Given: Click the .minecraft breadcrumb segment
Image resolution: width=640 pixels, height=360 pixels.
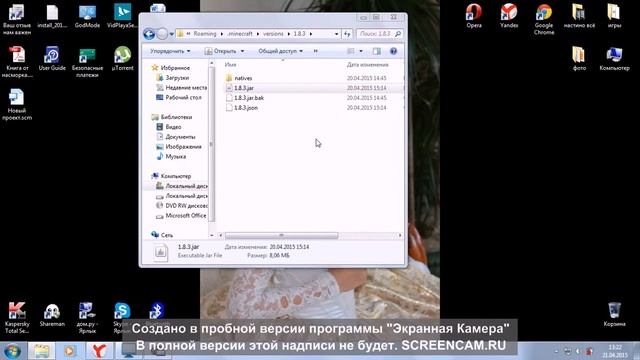Looking at the screenshot, I should tap(239, 34).
